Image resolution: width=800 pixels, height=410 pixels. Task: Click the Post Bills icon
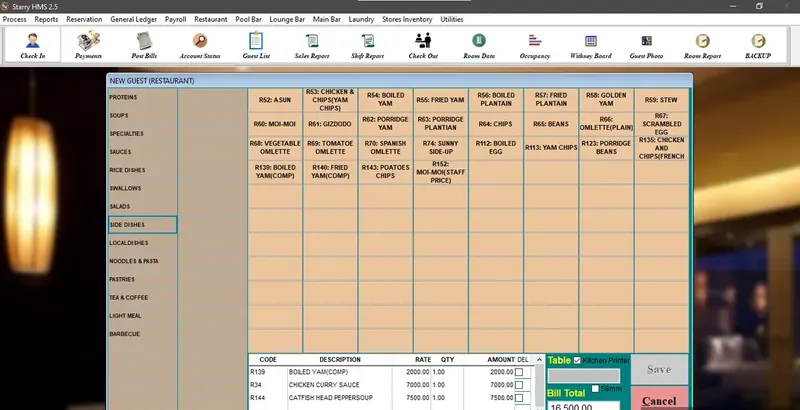(x=144, y=45)
